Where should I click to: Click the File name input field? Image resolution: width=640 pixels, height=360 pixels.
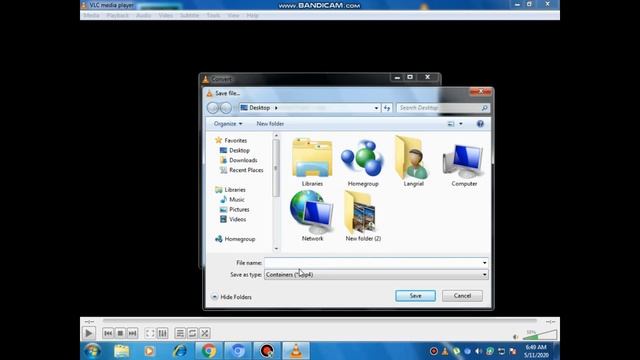(x=373, y=263)
